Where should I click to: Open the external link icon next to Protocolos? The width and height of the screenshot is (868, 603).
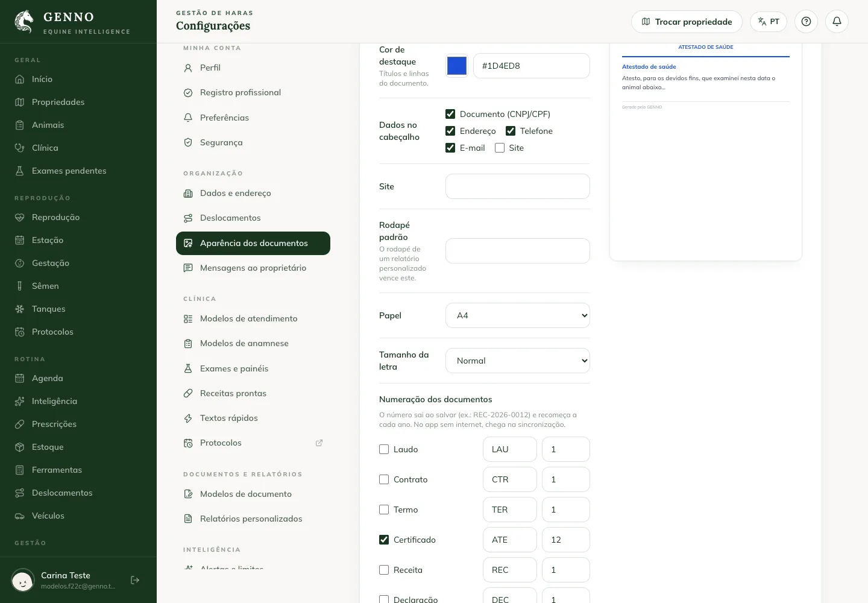pos(319,443)
